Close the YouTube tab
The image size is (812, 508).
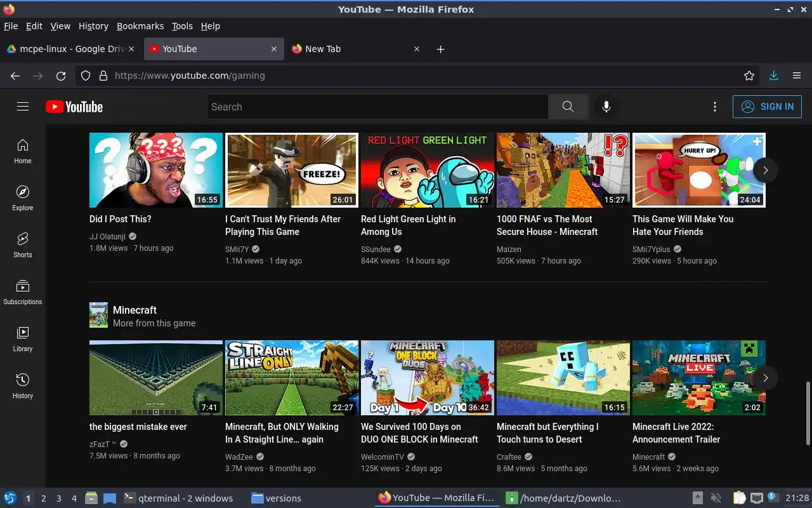(274, 49)
